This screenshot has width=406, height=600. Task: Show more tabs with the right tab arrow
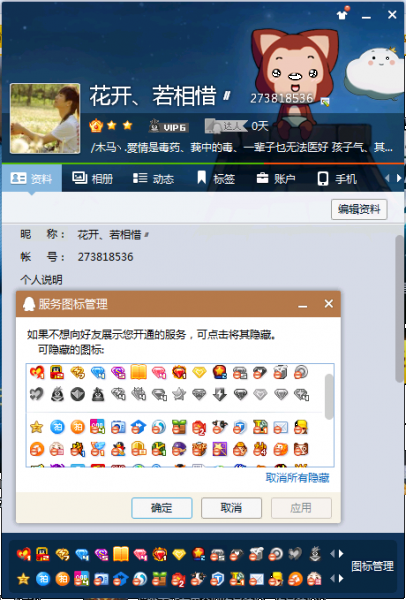399,178
